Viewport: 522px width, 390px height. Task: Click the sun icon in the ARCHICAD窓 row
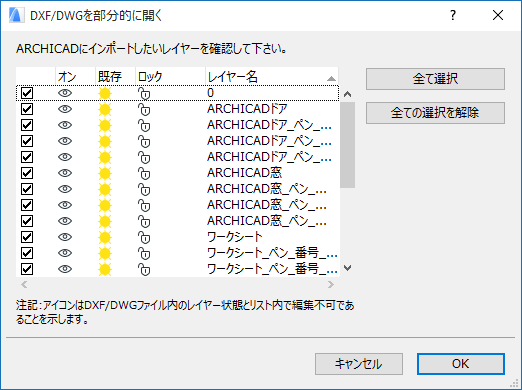coord(105,173)
